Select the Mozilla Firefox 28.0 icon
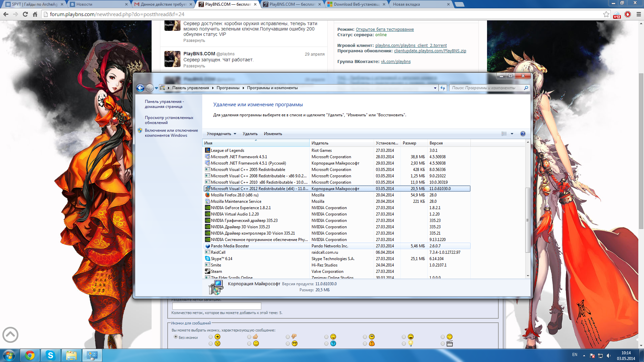This screenshot has height=362, width=644. 208,195
